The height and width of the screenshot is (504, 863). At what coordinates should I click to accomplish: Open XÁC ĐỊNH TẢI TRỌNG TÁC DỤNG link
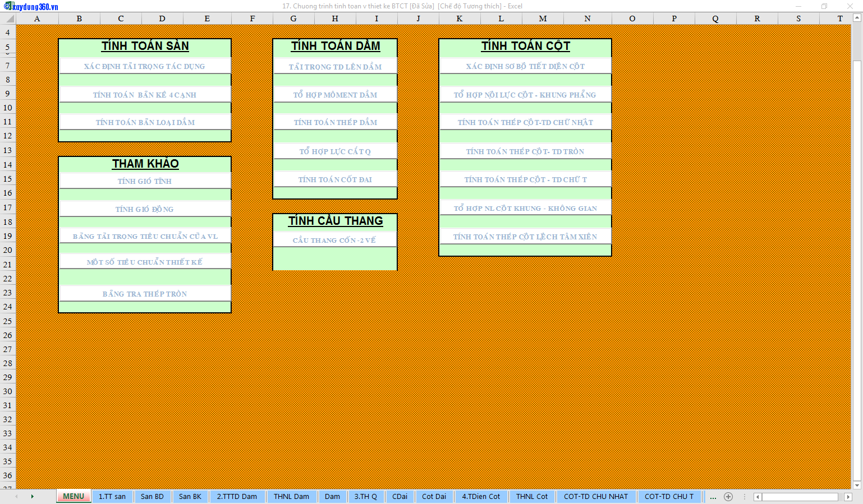(145, 66)
